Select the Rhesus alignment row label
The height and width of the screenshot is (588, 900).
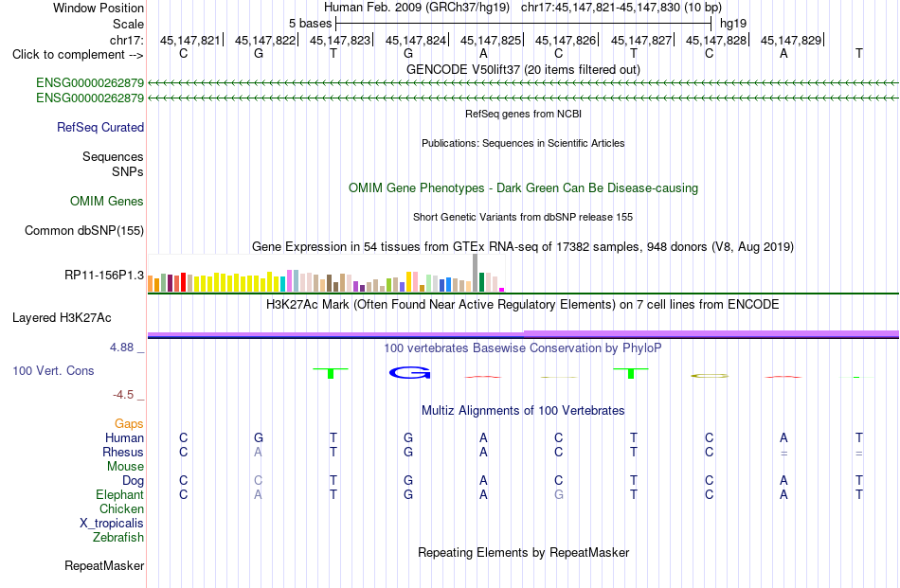(x=123, y=452)
